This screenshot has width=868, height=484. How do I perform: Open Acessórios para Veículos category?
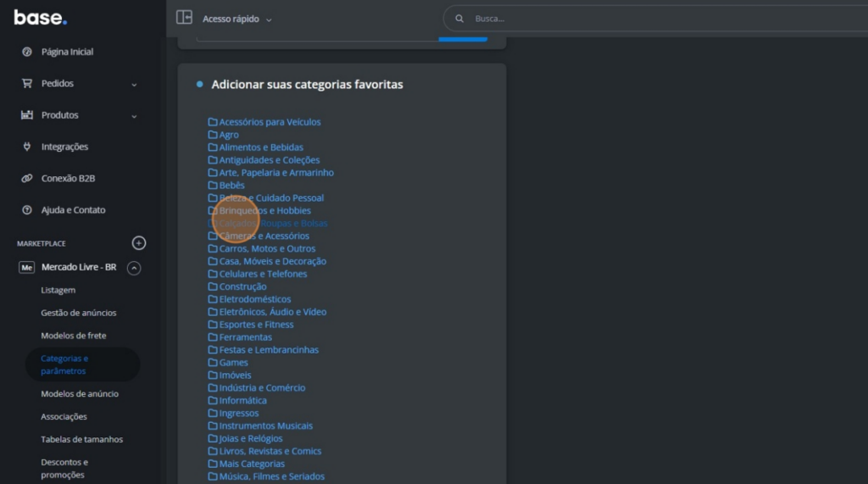[270, 122]
